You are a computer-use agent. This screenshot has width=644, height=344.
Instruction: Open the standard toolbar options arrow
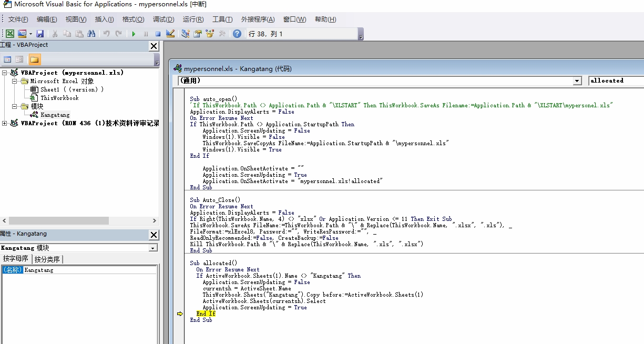[361, 35]
